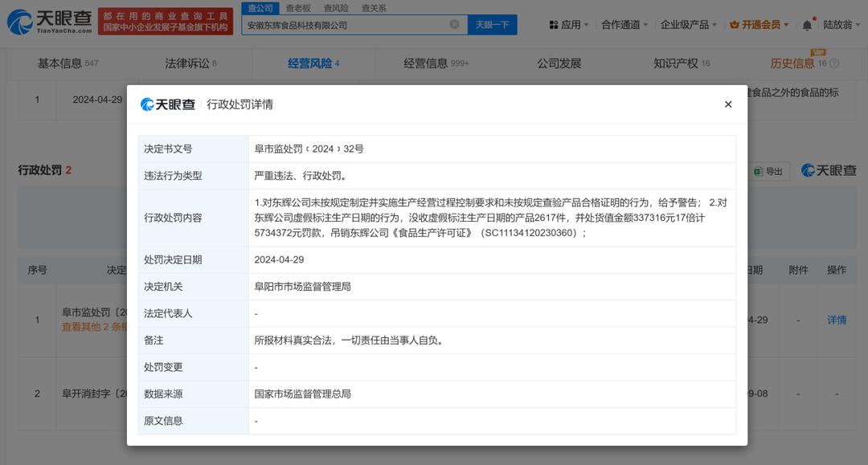Open the 公司发展 tab
This screenshot has width=868, height=465.
559,63
